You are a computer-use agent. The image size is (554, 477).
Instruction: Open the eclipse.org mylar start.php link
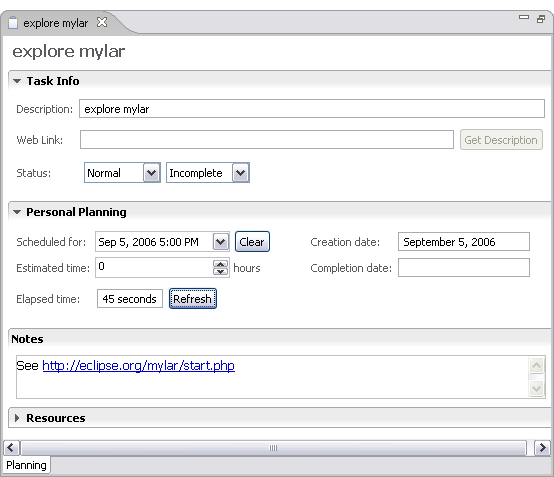pyautogui.click(x=138, y=365)
